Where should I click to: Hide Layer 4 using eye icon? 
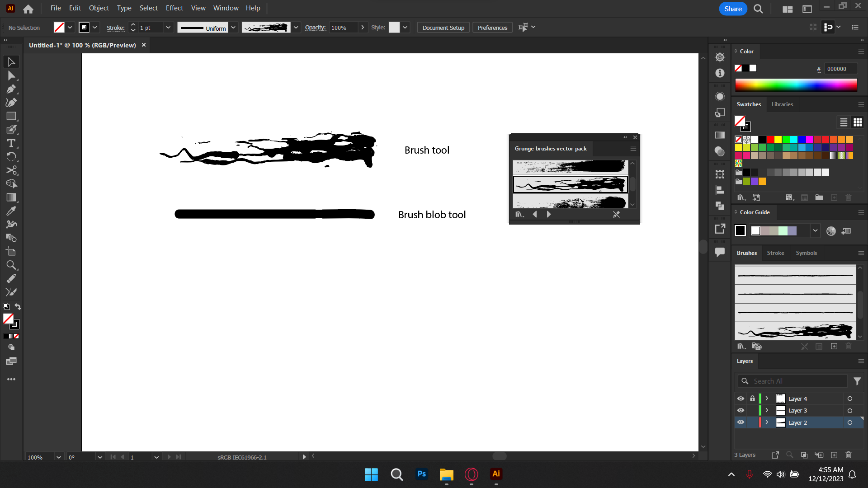pyautogui.click(x=741, y=399)
